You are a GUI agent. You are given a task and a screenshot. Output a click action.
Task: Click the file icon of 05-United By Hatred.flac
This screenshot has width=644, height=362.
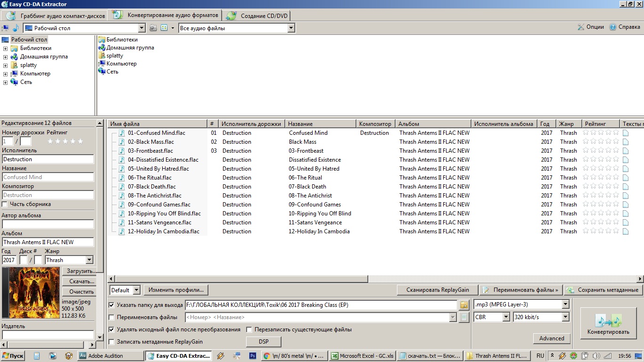click(122, 169)
